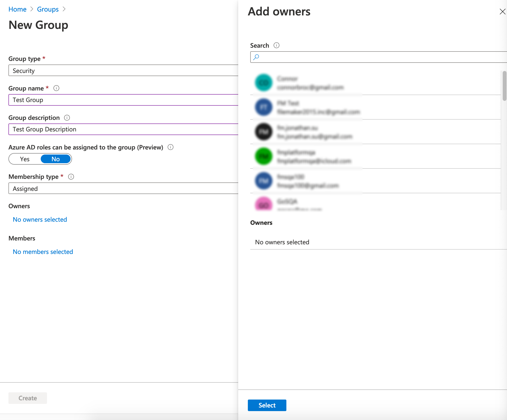The height and width of the screenshot is (420, 507).
Task: Click the No members selected link
Action: pos(42,252)
